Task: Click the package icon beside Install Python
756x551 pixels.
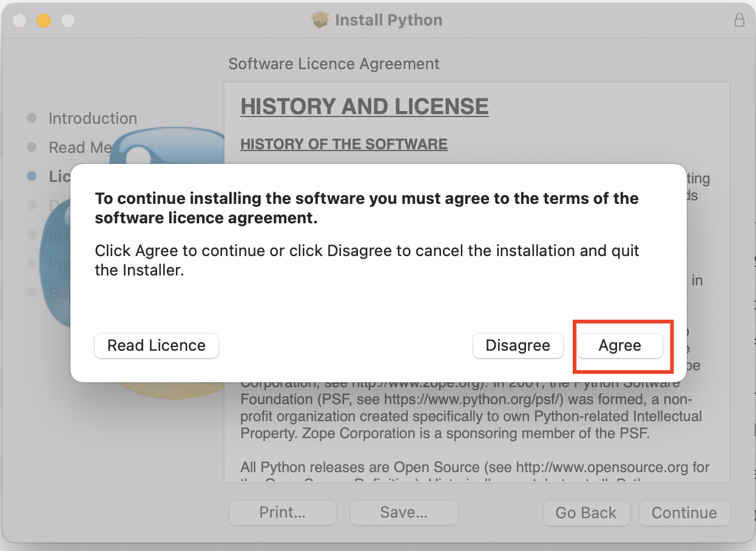Action: tap(320, 20)
